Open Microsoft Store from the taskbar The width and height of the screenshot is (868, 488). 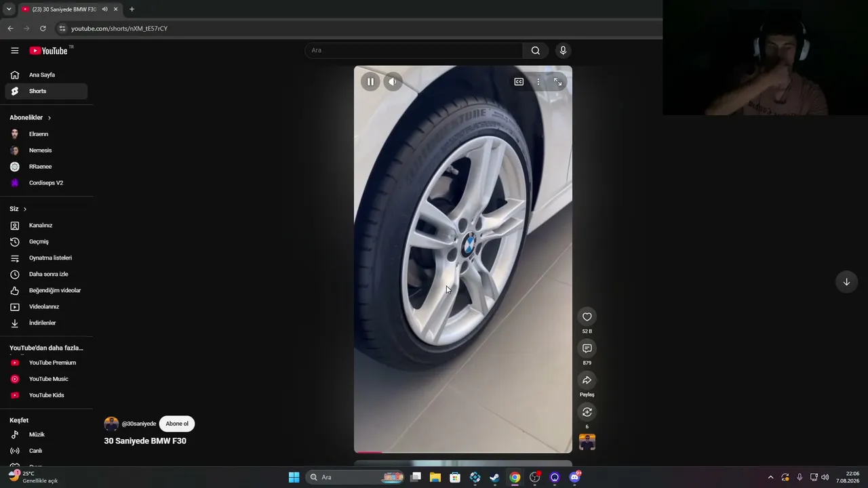[455, 477]
